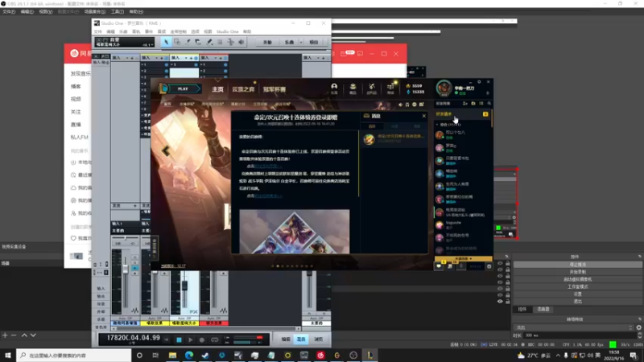
Task: Collapse the friends group header in League
Action: [x=437, y=125]
